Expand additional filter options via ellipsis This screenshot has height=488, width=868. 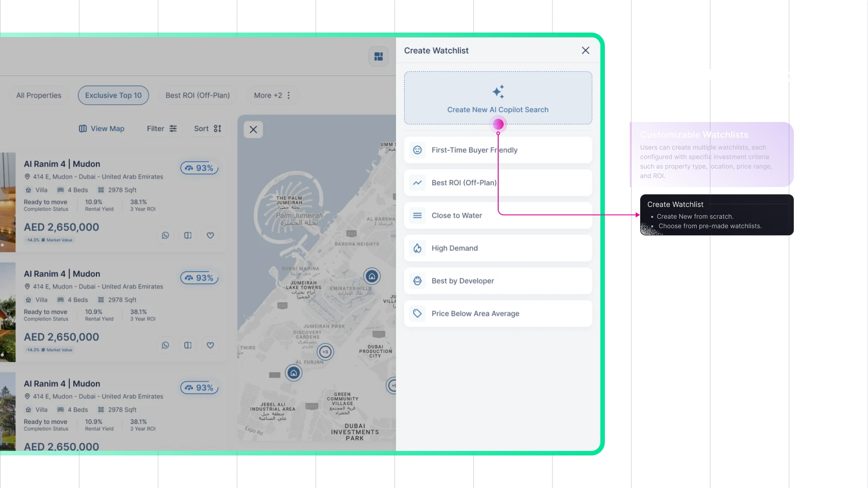pos(288,95)
